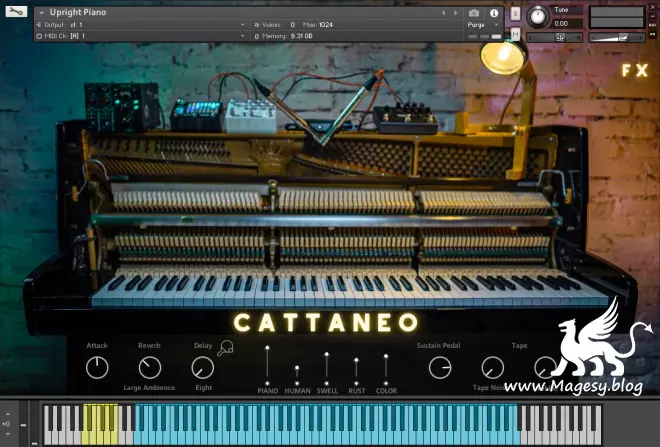Viewport: 660px width, 447px height.
Task: Open the MIDI Ch dropdown arrow
Action: (x=242, y=36)
